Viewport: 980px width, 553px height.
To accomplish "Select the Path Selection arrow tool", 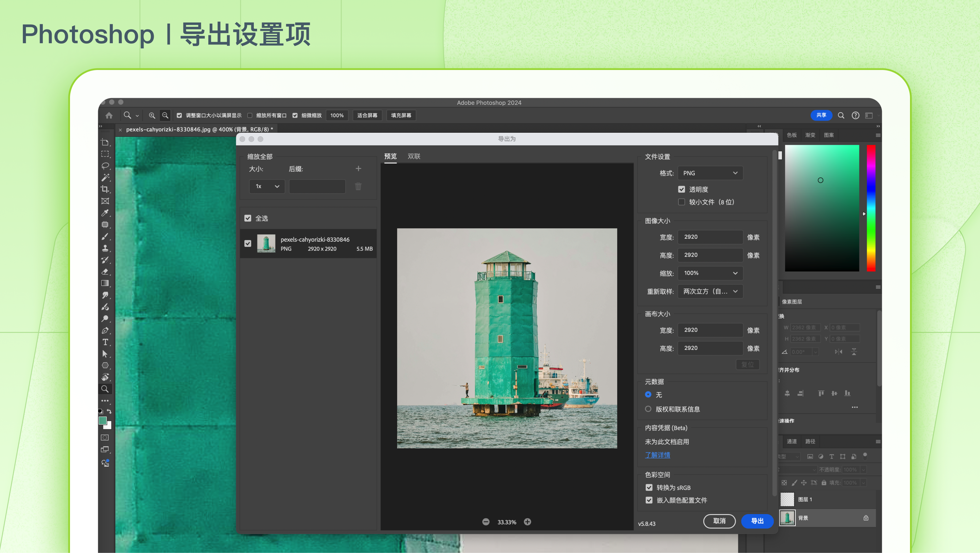I will tap(105, 354).
